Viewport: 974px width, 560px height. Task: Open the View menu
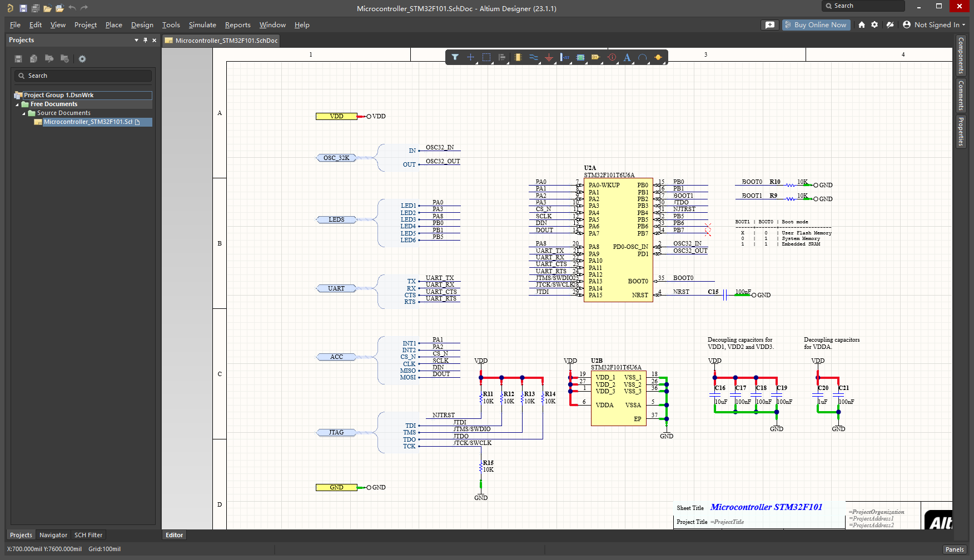click(x=58, y=25)
